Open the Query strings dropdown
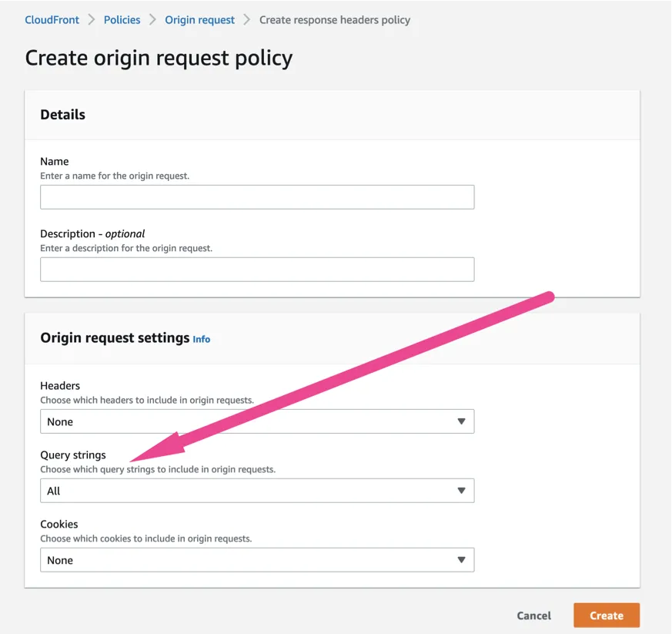The image size is (672, 634). point(257,491)
